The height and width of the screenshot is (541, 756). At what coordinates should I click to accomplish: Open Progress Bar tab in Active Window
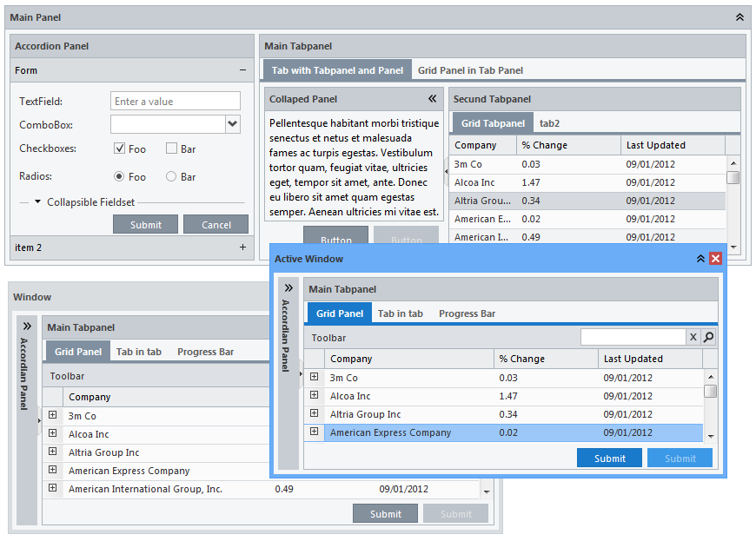click(x=467, y=313)
